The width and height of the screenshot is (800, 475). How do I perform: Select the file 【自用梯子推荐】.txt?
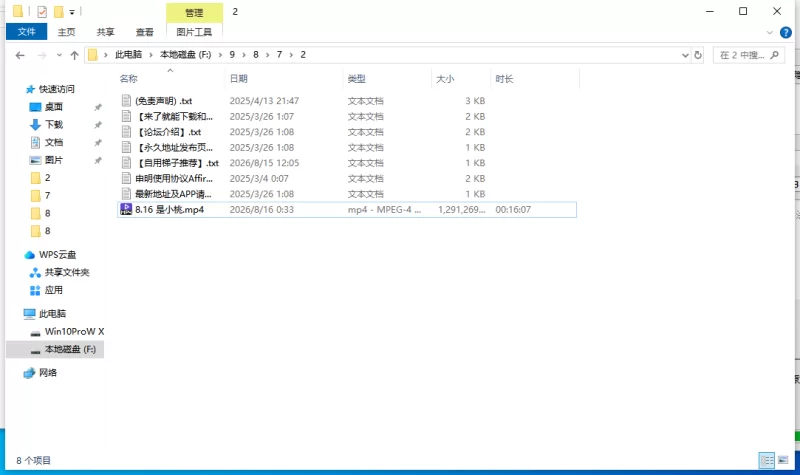(177, 163)
